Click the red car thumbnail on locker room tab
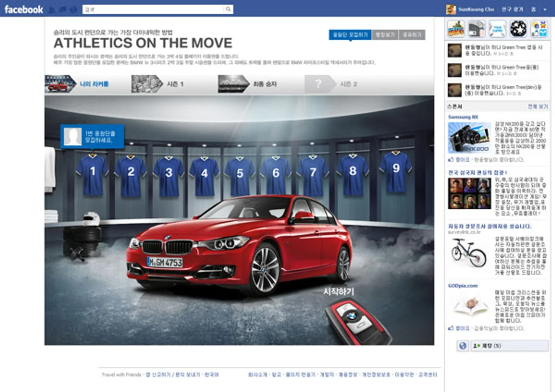555x392 pixels. click(x=60, y=84)
